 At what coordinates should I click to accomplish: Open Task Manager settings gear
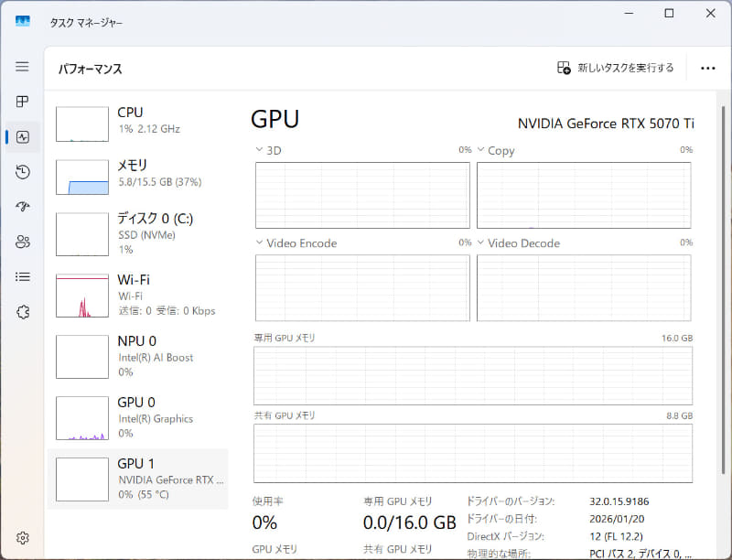(x=22, y=539)
